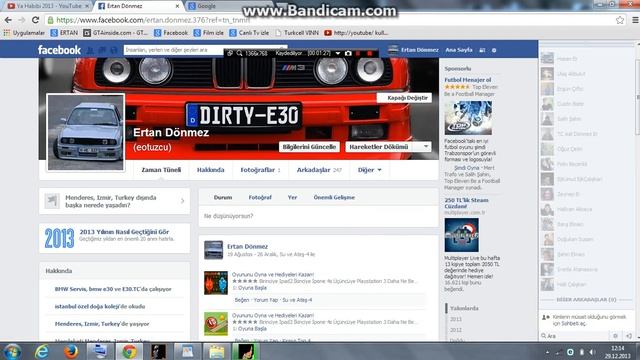
Task: Reload the current page
Action: (x=36, y=20)
